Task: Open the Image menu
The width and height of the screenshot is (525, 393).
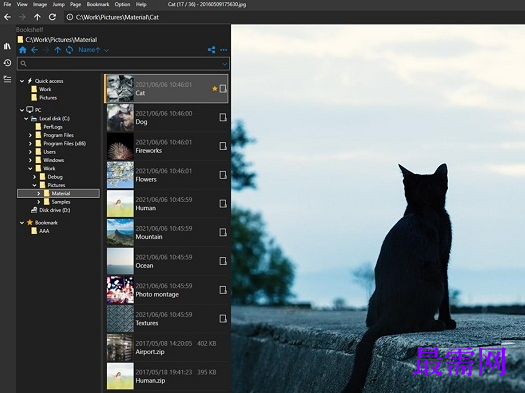Action: (40, 4)
